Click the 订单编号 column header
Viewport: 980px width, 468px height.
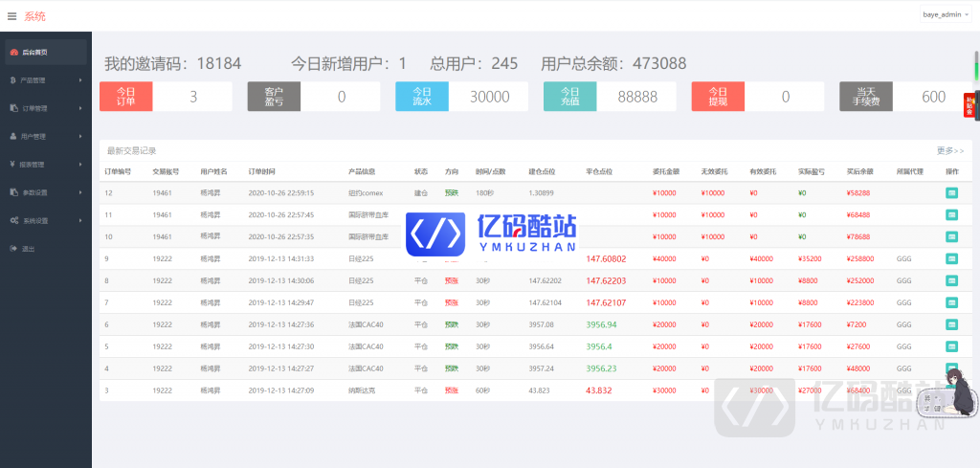[118, 171]
